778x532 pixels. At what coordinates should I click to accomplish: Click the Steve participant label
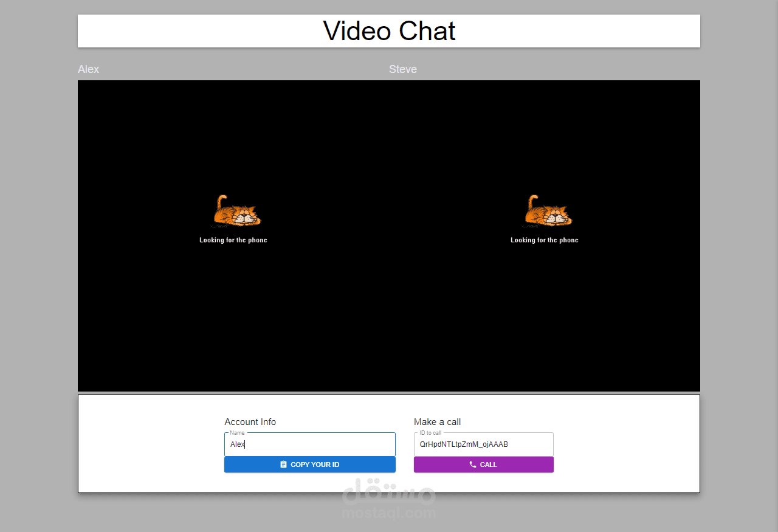click(x=402, y=69)
